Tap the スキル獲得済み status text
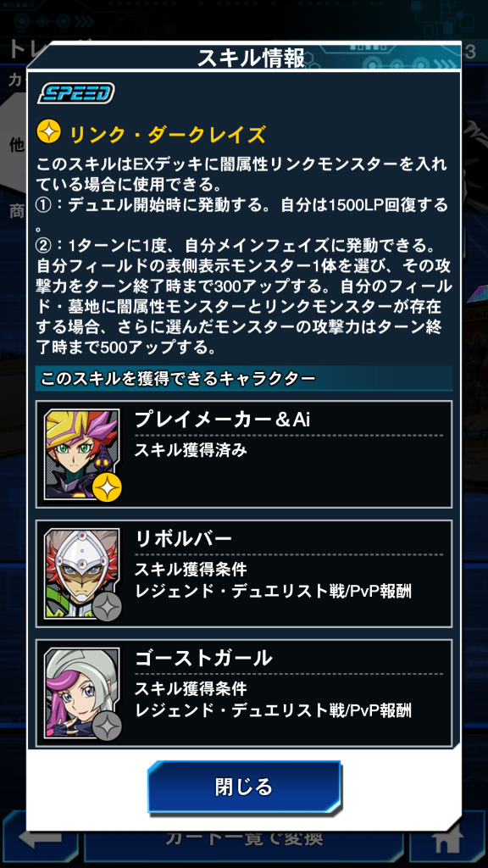This screenshot has width=488, height=868. (x=191, y=450)
